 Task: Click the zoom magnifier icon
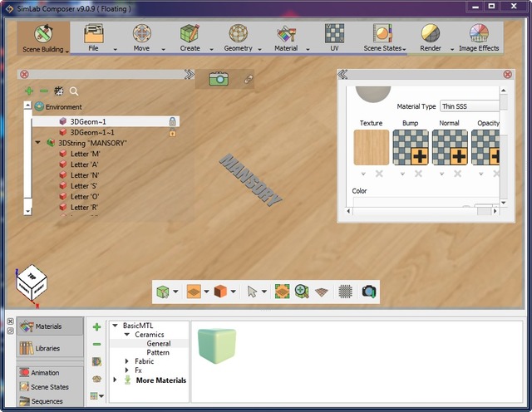click(302, 292)
